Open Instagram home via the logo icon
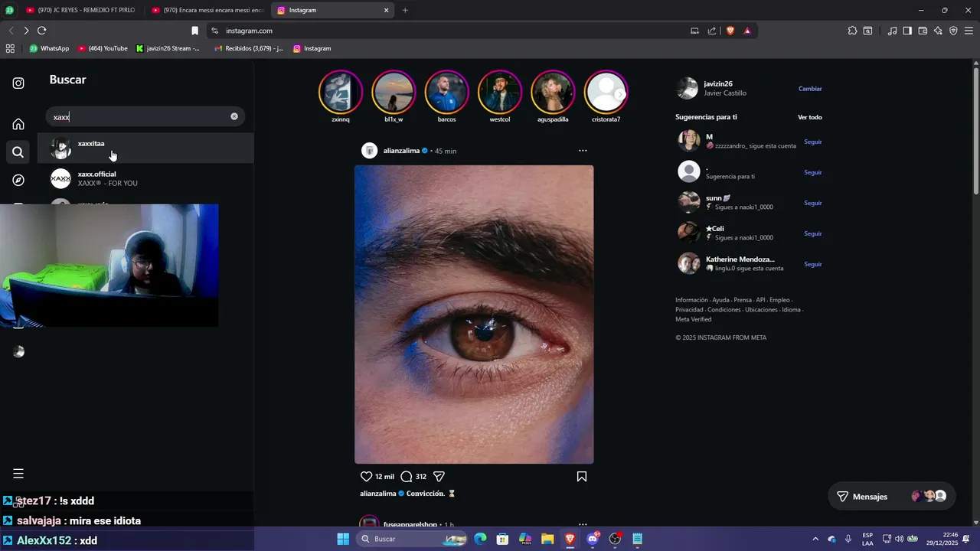This screenshot has height=551, width=980. tap(18, 83)
